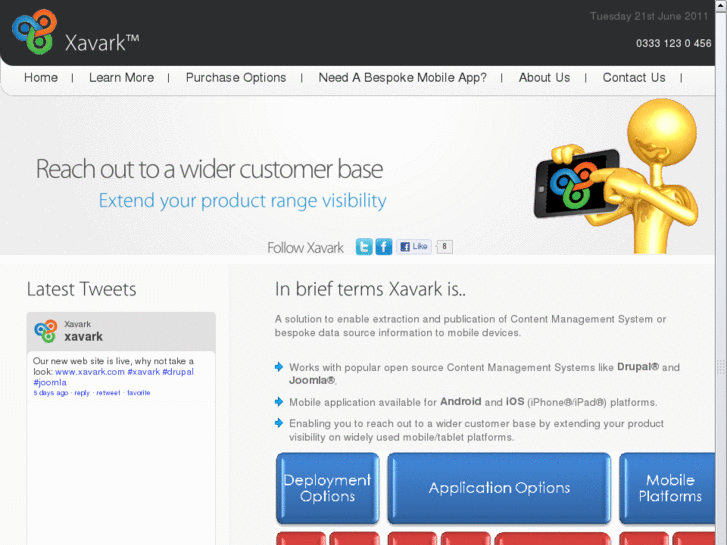Click the arrow bullet beside Android and iOS line

279,402
